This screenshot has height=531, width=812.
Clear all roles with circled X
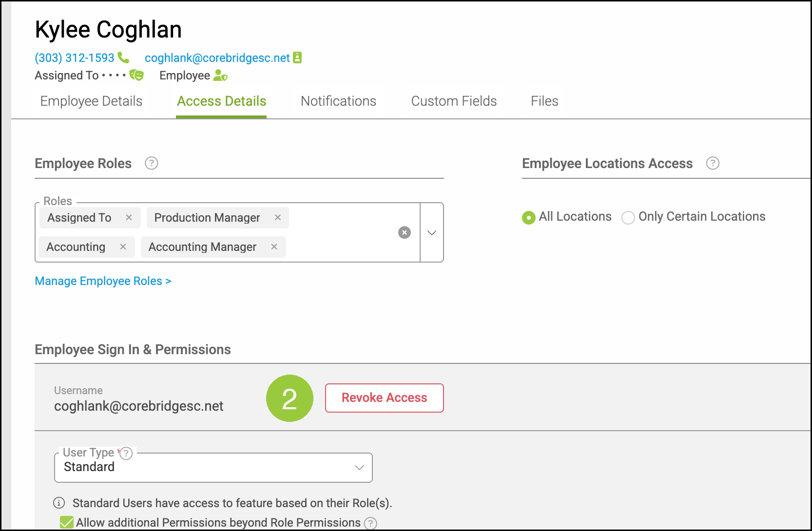click(x=405, y=232)
